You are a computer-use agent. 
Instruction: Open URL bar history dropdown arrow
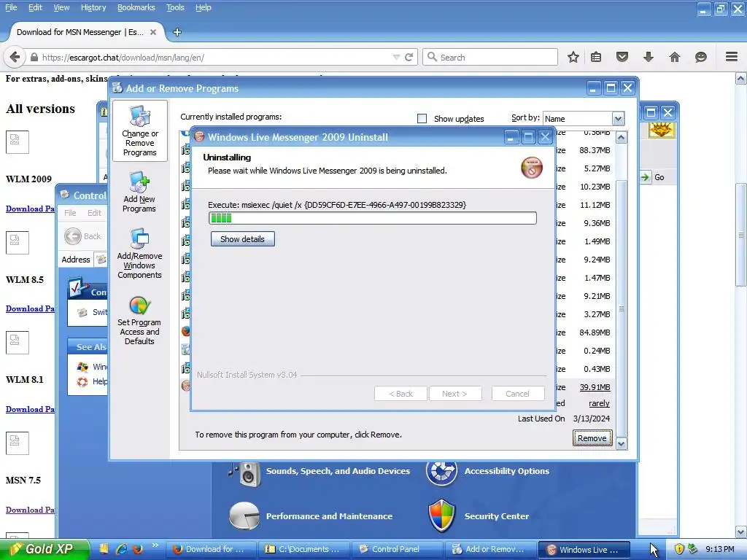tap(396, 57)
